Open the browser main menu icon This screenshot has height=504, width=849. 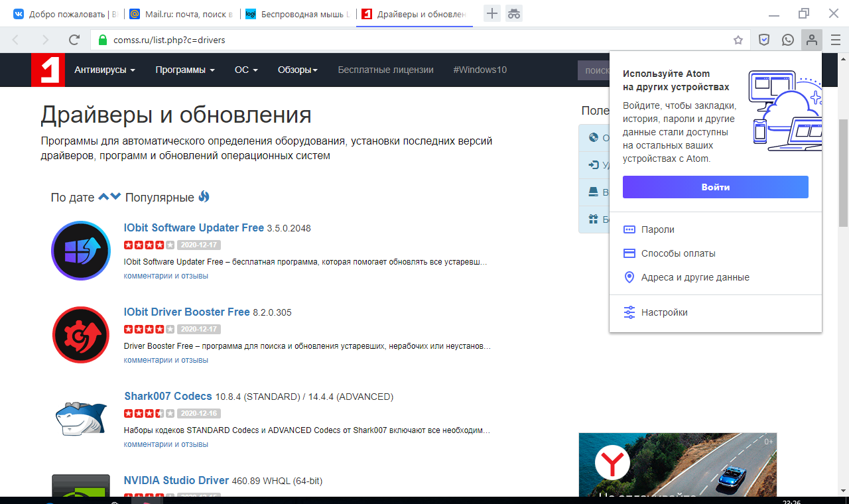(836, 40)
